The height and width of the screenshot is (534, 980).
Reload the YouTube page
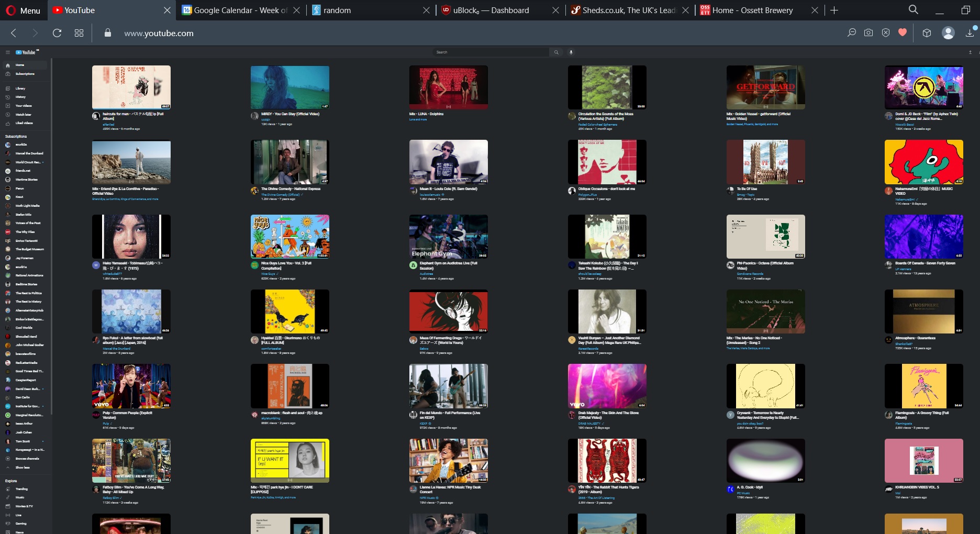(x=57, y=33)
